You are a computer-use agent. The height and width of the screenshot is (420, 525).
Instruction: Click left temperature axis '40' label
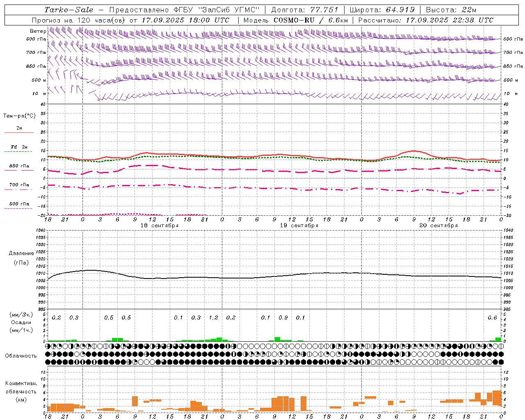pos(43,104)
